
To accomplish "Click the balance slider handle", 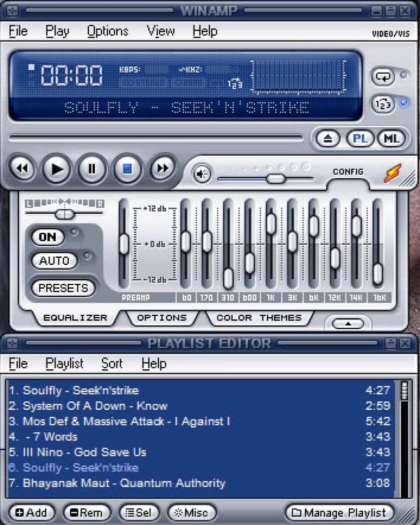I will 64,214.
